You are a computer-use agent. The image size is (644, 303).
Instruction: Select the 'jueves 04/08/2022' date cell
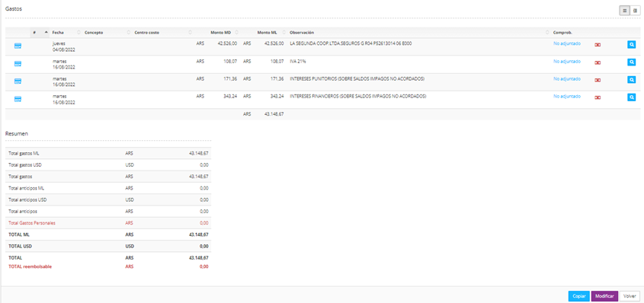[x=64, y=46]
